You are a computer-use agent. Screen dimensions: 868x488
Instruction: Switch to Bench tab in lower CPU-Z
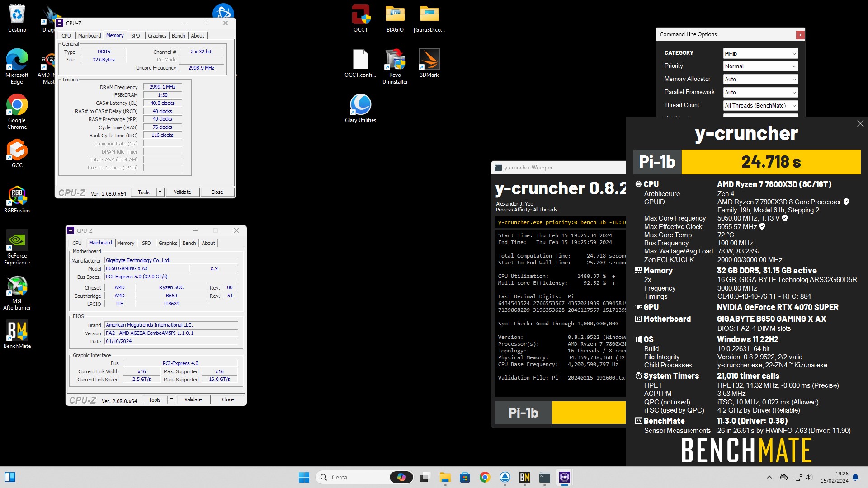click(189, 243)
